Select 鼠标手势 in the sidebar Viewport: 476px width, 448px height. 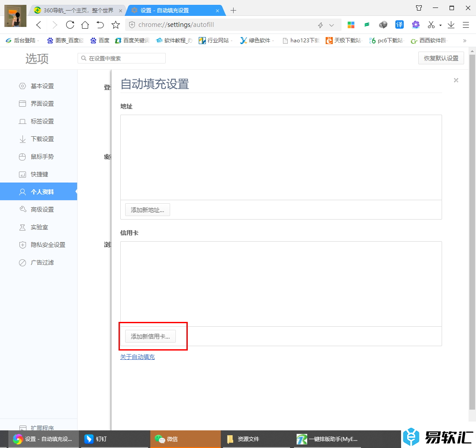[38, 157]
